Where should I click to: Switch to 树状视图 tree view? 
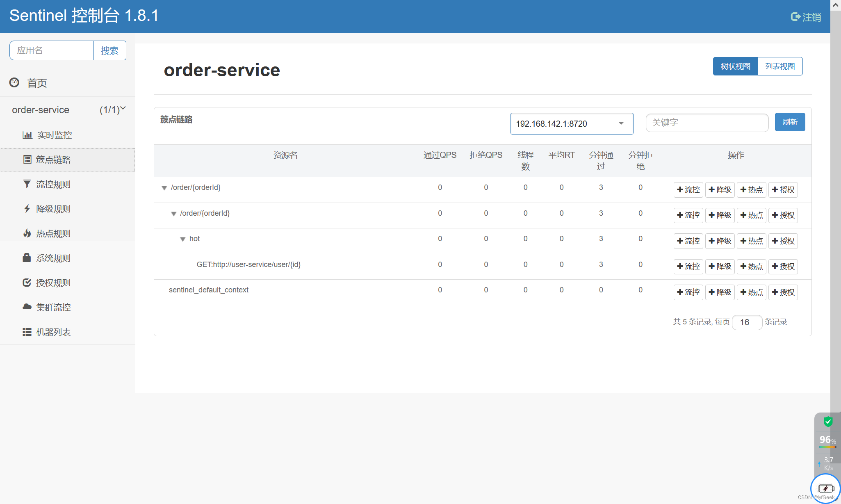pyautogui.click(x=735, y=66)
